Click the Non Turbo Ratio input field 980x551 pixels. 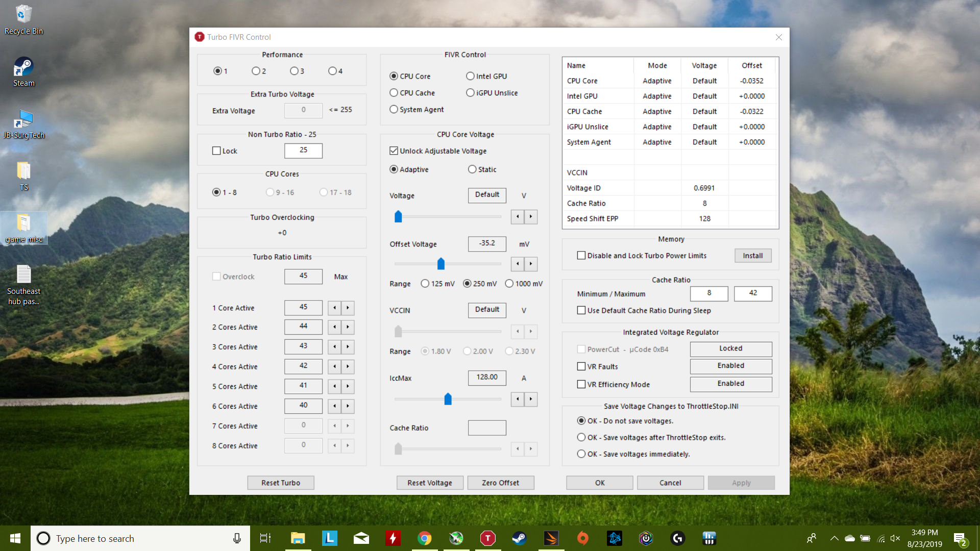coord(303,151)
